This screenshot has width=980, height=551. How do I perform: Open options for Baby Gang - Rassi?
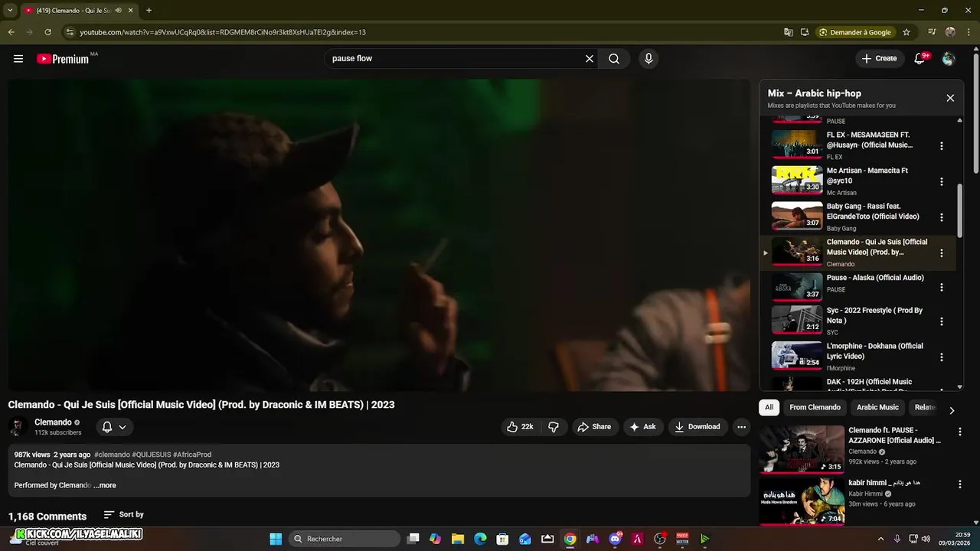942,217
